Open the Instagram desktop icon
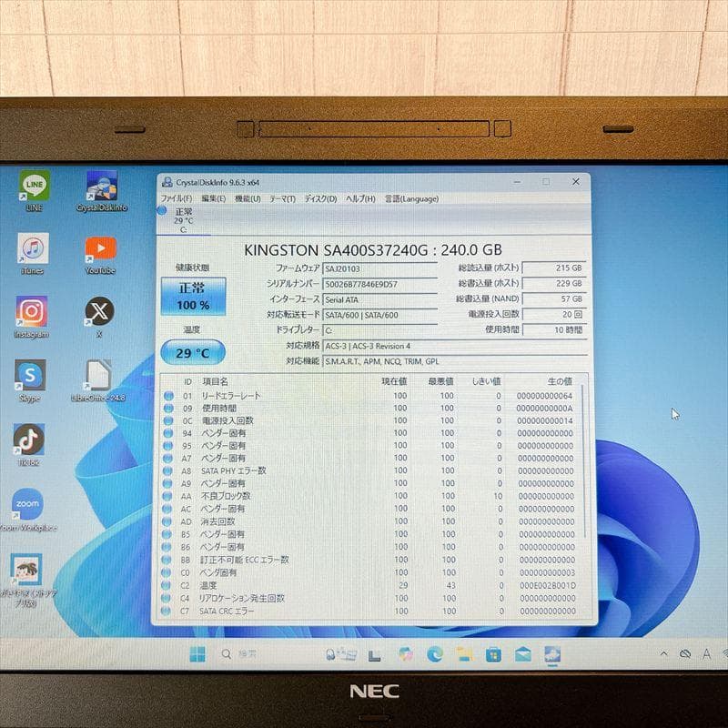Screen dimensions: 728x728 tap(31, 317)
